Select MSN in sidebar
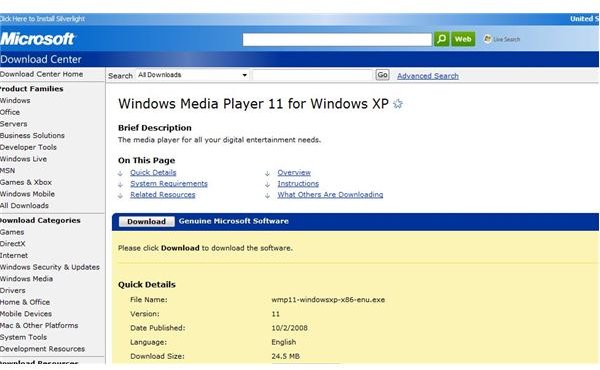 click(x=8, y=171)
